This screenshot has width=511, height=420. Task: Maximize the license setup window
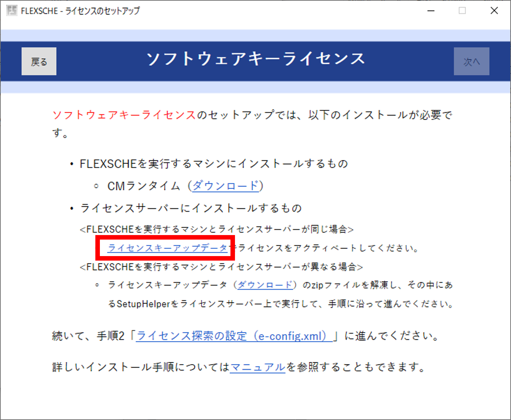tap(462, 11)
